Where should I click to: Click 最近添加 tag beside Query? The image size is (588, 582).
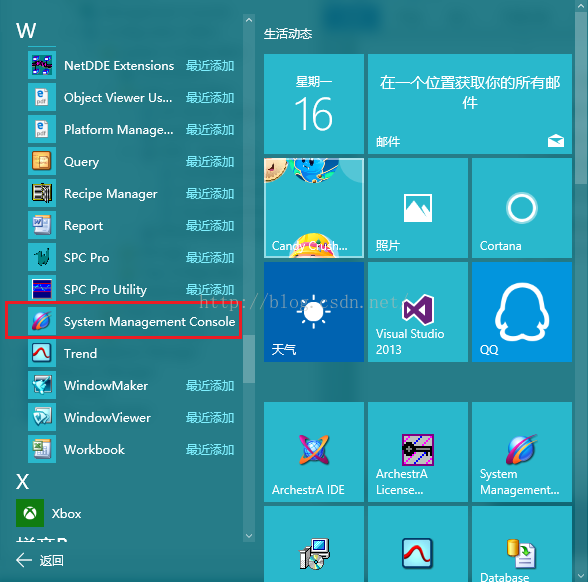click(x=210, y=162)
